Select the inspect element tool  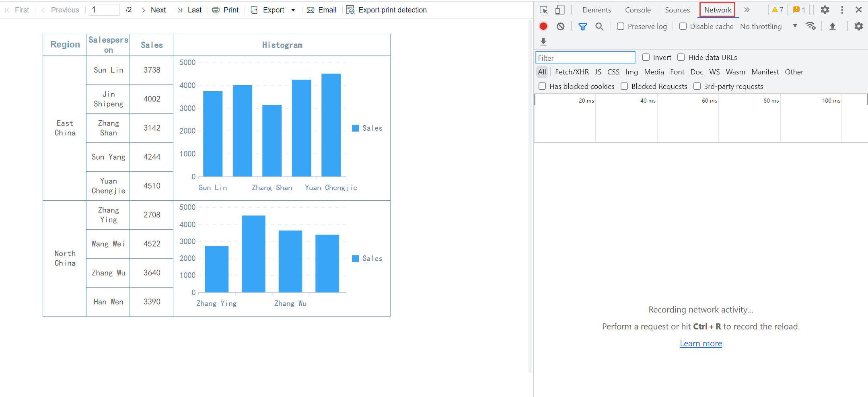[544, 10]
